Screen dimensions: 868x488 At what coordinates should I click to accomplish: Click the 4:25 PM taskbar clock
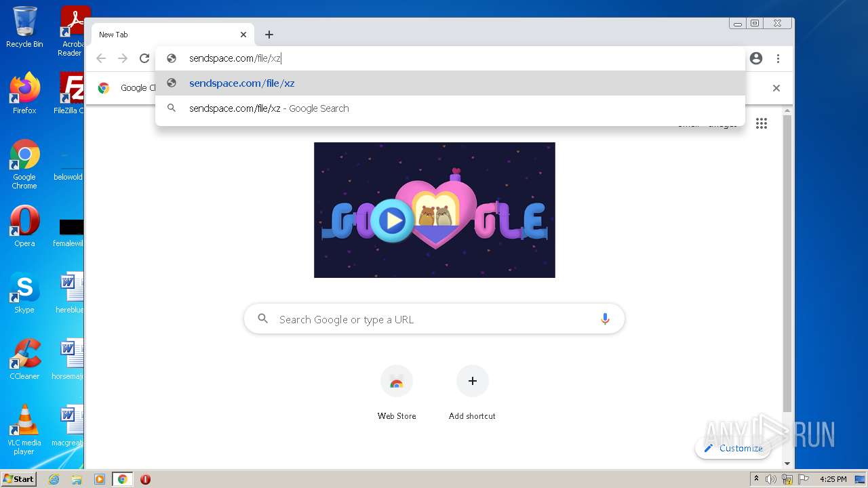click(x=833, y=479)
